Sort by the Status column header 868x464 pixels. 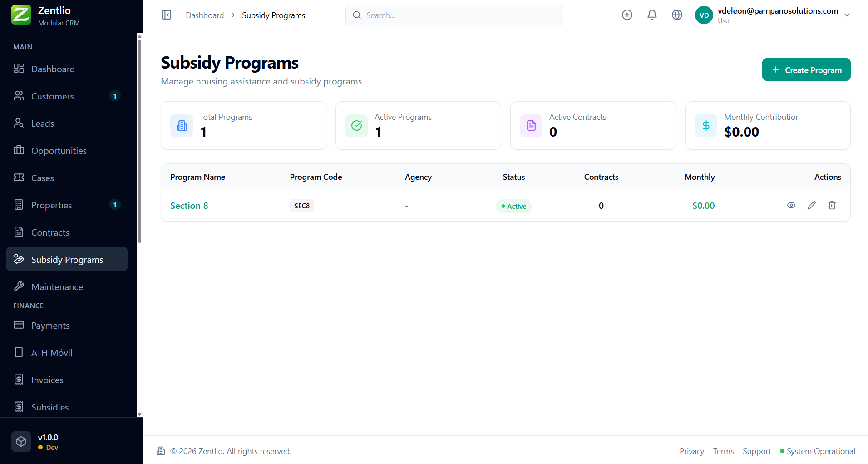(513, 177)
